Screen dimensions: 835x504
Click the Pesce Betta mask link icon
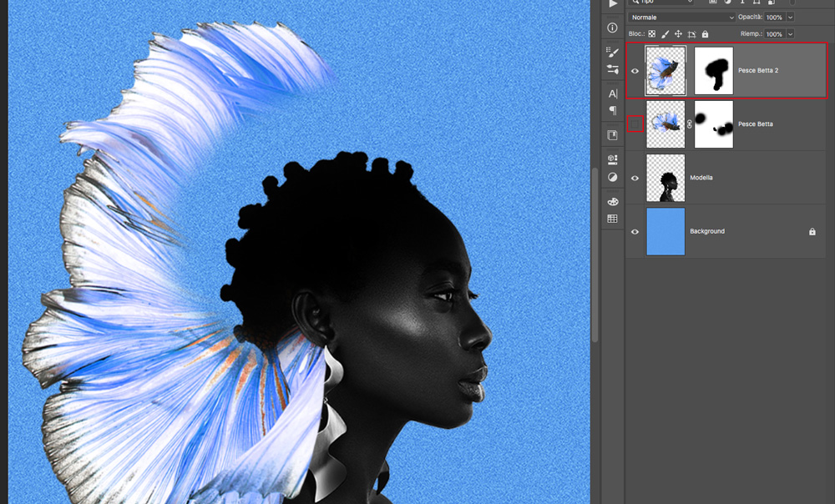(690, 124)
